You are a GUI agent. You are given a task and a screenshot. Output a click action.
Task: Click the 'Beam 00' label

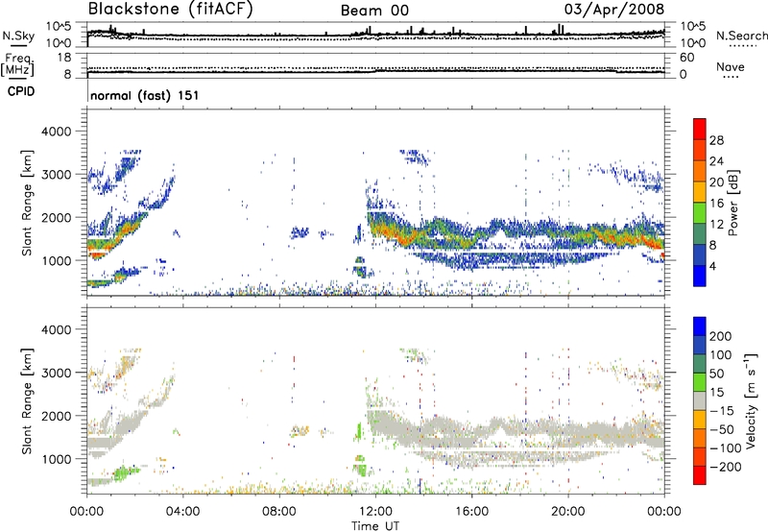click(x=374, y=11)
